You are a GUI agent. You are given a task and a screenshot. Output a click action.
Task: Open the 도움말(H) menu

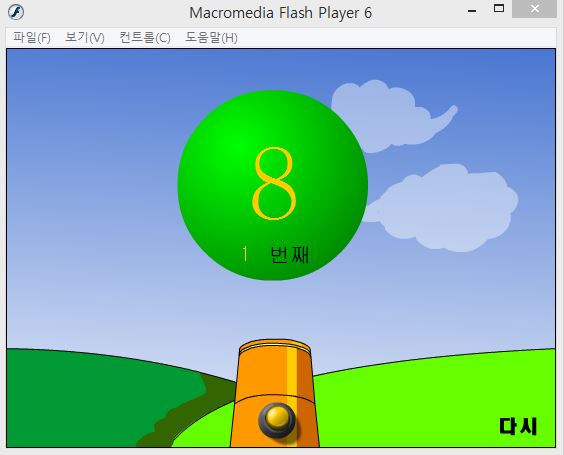tap(212, 37)
